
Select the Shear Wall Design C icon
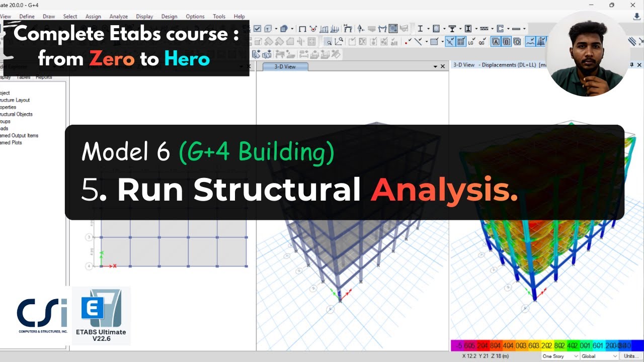pos(500,29)
